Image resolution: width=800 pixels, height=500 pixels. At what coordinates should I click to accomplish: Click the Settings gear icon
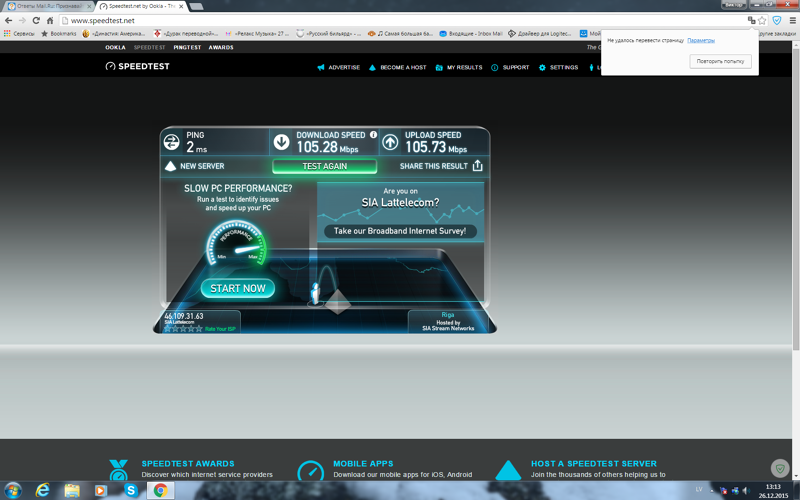(542, 67)
